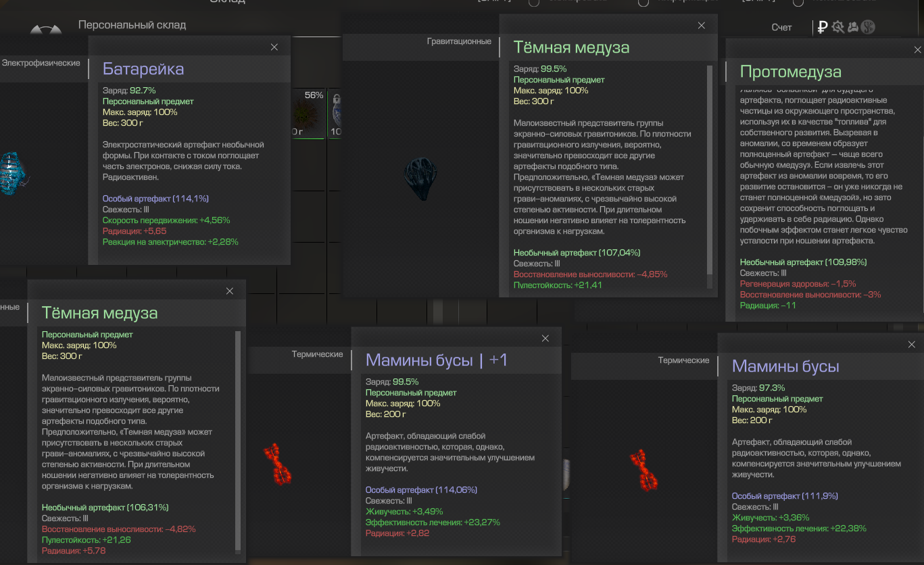Select the red Мамины бусы | +1 artifact image
Viewport: 924px width, 565px height.
click(277, 463)
